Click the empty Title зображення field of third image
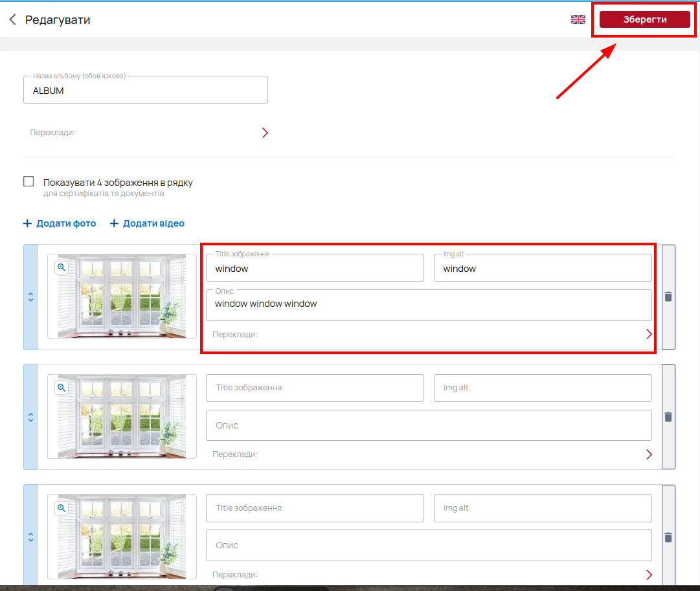The height and width of the screenshot is (591, 700). [315, 508]
